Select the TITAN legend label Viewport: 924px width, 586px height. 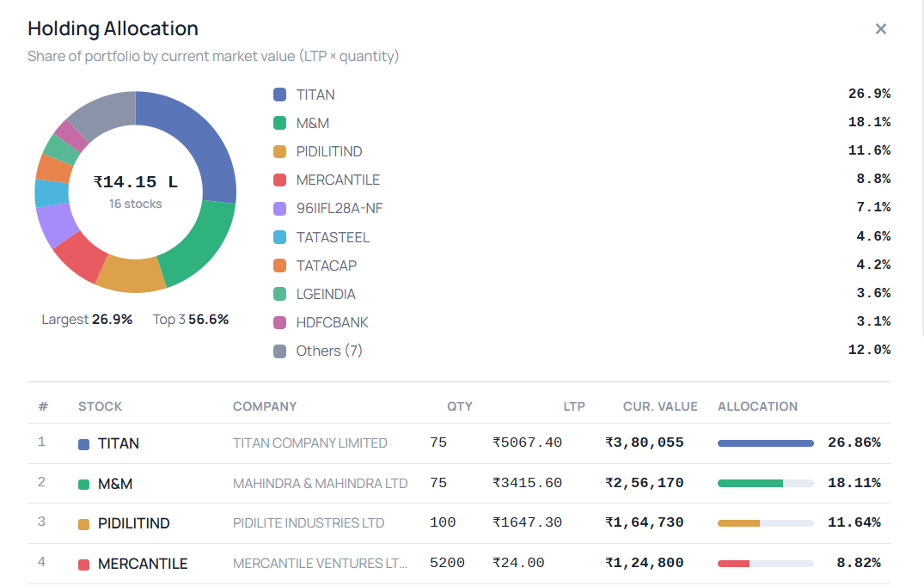point(315,95)
